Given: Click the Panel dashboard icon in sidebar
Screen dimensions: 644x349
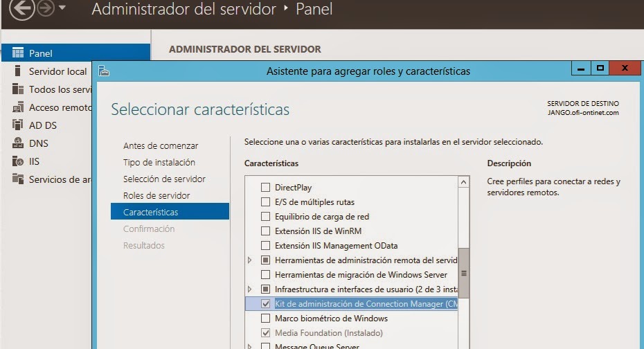Looking at the screenshot, I should coord(17,53).
